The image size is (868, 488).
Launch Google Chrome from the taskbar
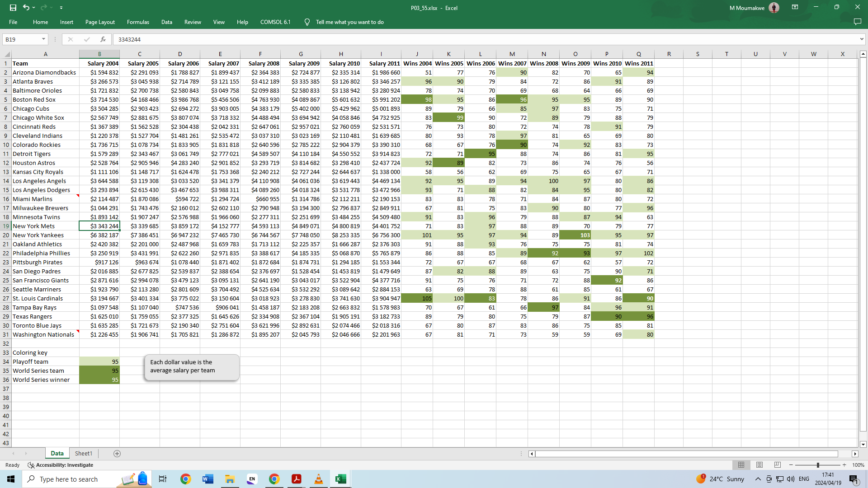coord(185,479)
